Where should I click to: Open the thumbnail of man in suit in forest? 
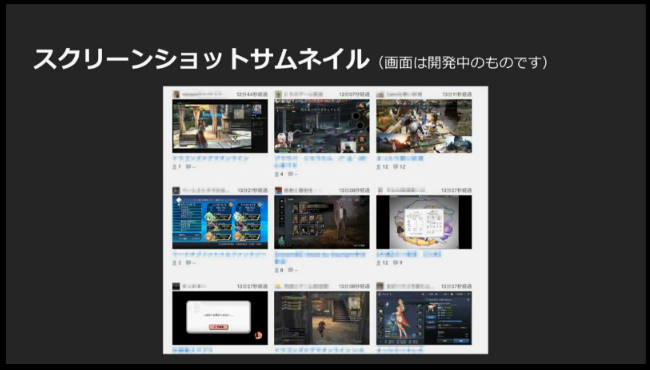coord(322,222)
